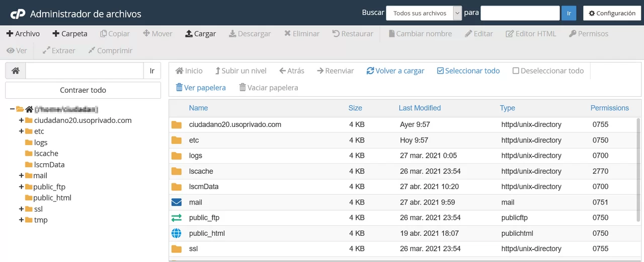Click the Ir button next to path field

[152, 71]
